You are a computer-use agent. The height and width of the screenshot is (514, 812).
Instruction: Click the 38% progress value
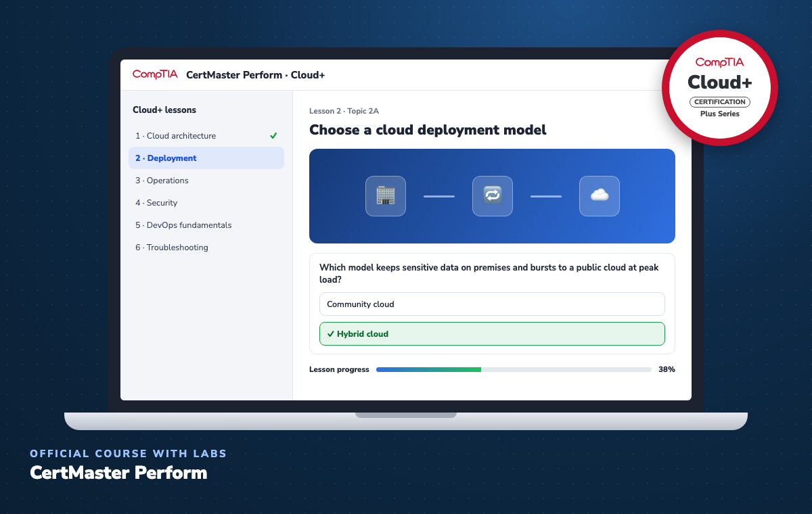point(667,370)
